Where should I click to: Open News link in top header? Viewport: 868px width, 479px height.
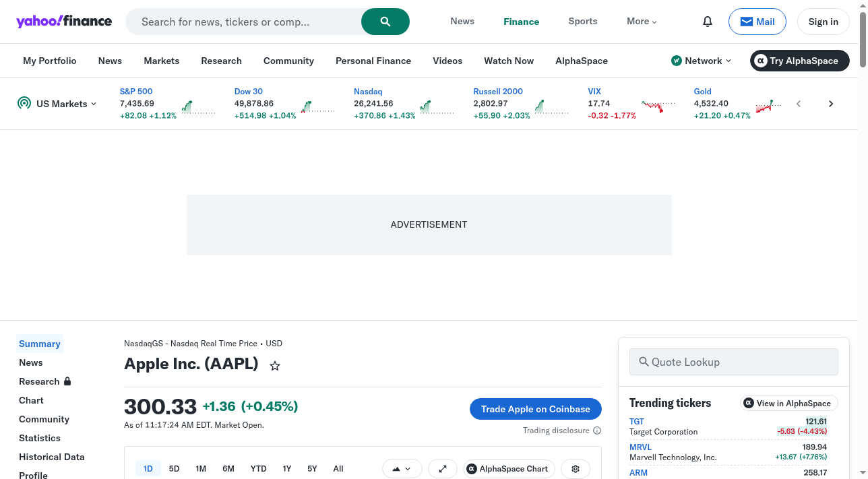(x=462, y=21)
